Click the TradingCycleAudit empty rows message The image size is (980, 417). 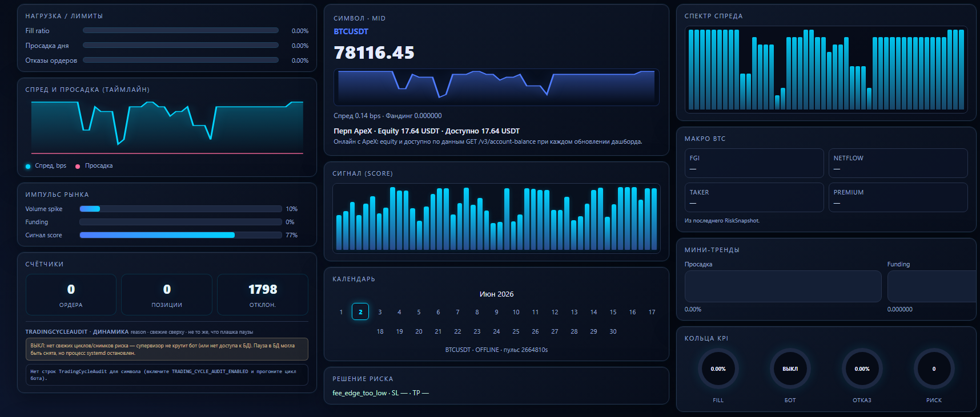click(167, 375)
